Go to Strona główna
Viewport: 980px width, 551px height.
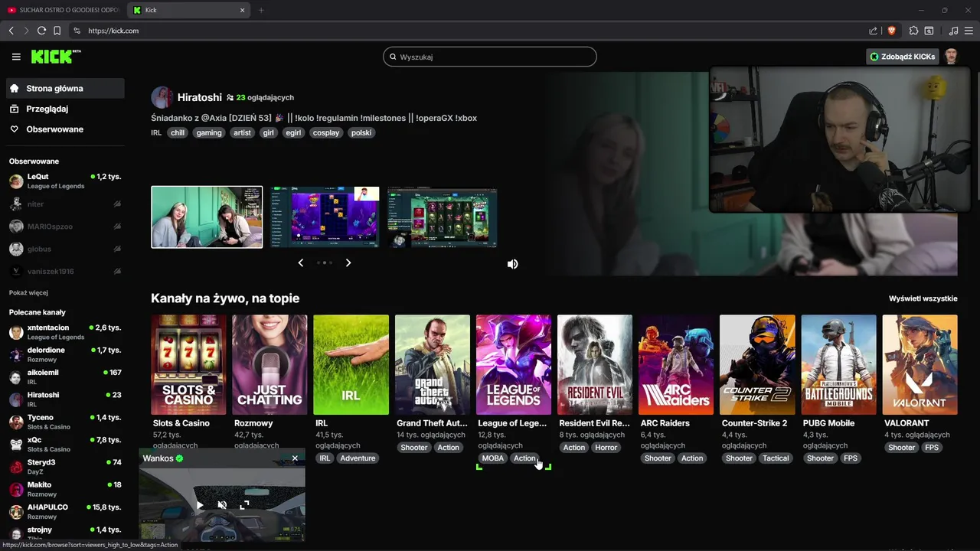64,88
